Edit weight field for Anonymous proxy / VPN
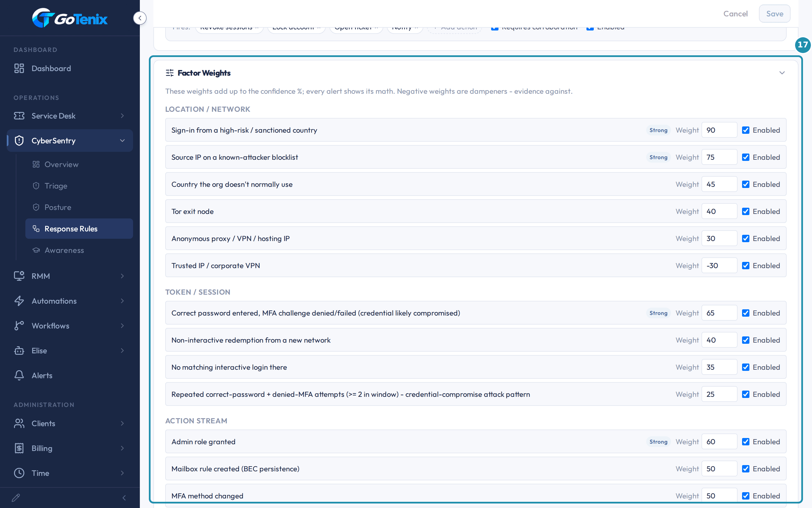 click(719, 238)
